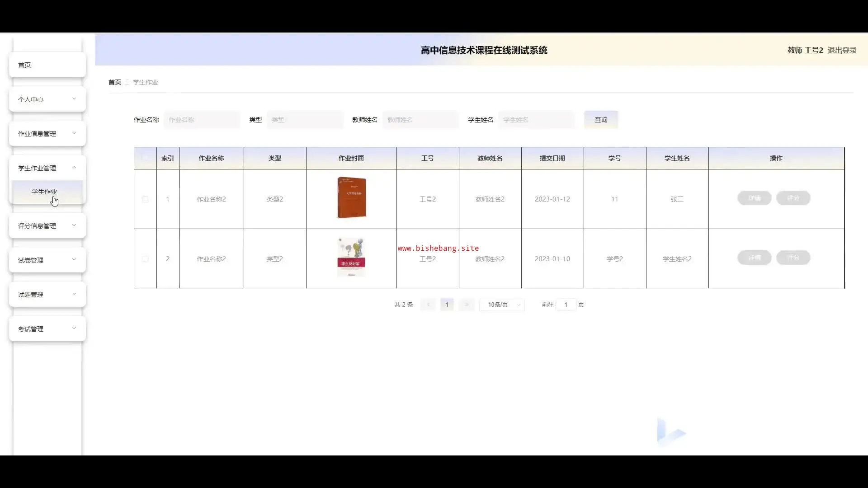Viewport: 868px width, 488px height.
Task: Click 退出登录 to log out
Action: point(842,50)
